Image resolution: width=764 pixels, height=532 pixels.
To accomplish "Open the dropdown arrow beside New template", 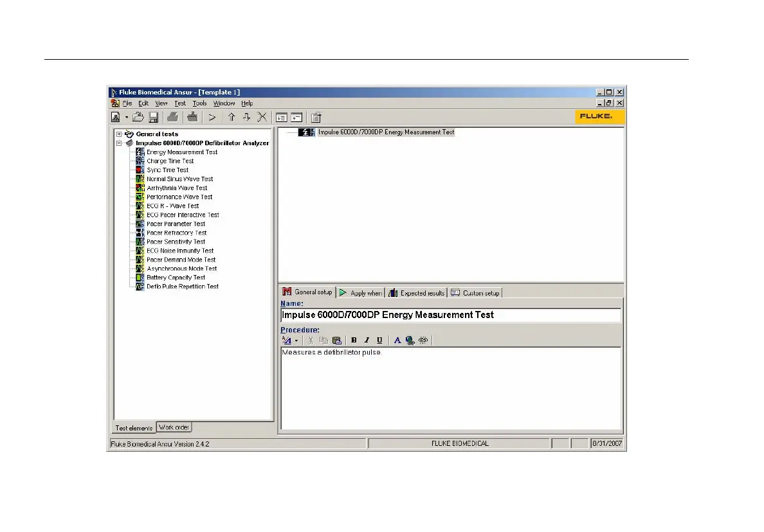I will pyautogui.click(x=126, y=118).
